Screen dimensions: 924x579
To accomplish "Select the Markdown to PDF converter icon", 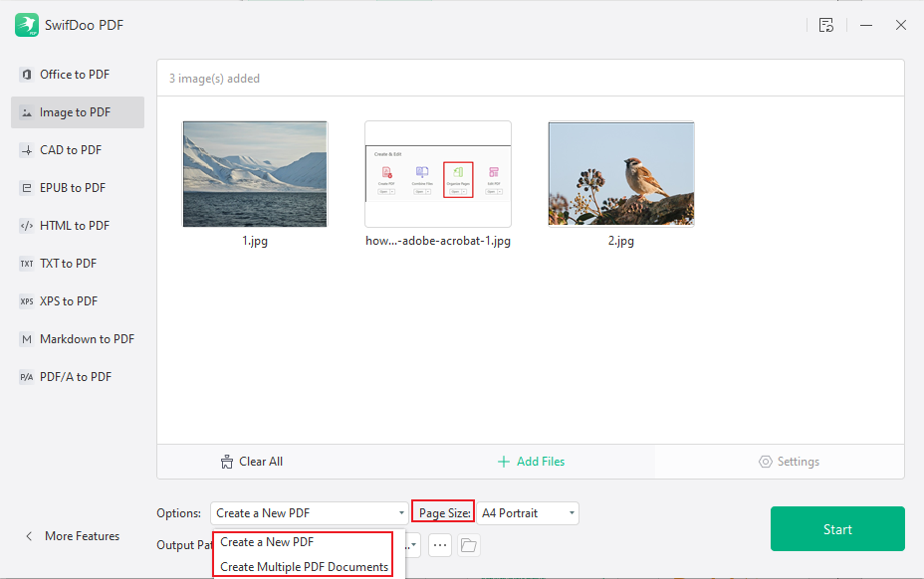I will 25,338.
